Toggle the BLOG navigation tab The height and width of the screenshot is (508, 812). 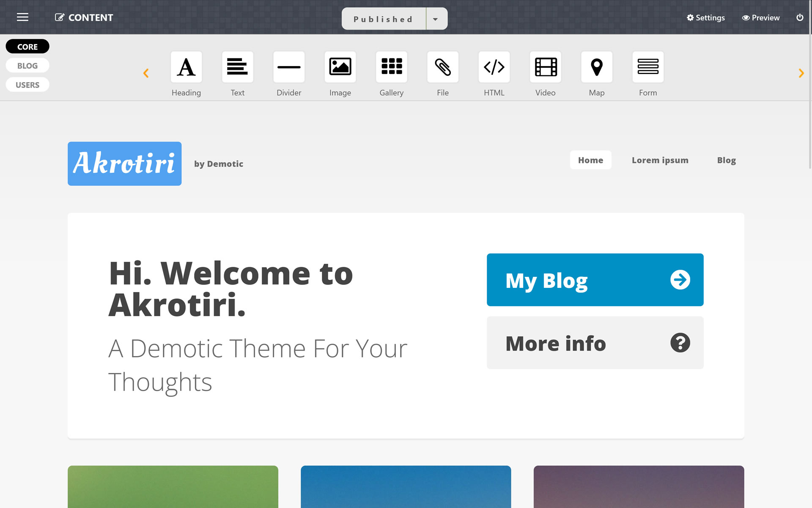pyautogui.click(x=27, y=66)
